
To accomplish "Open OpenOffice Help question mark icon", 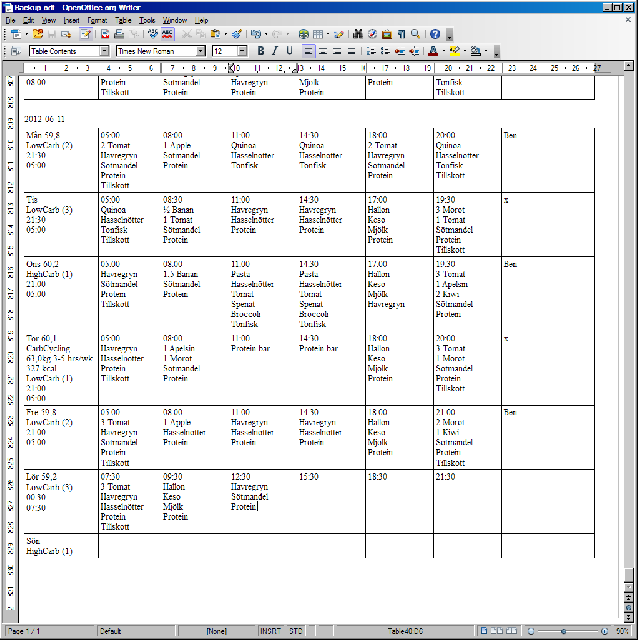I will click(435, 34).
